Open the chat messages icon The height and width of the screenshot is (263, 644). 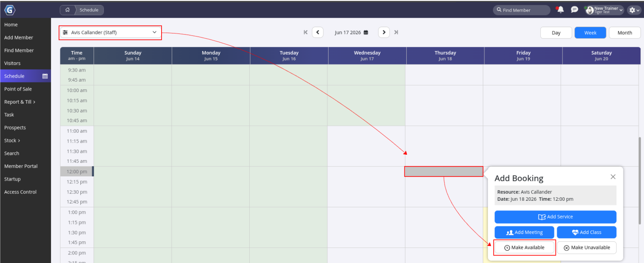574,10
